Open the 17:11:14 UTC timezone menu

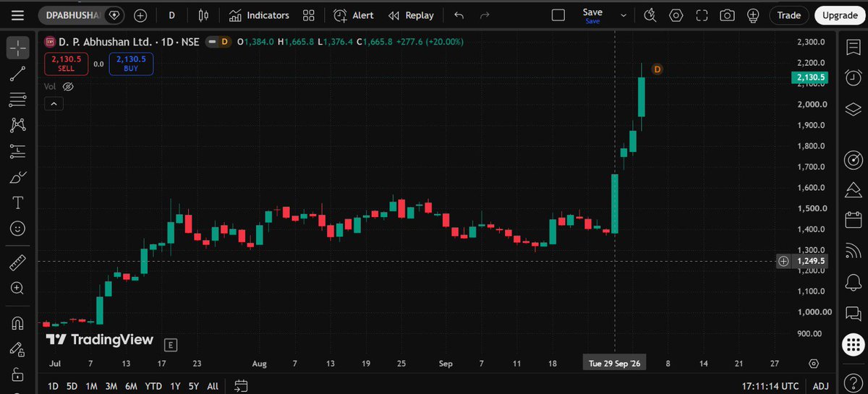(771, 386)
